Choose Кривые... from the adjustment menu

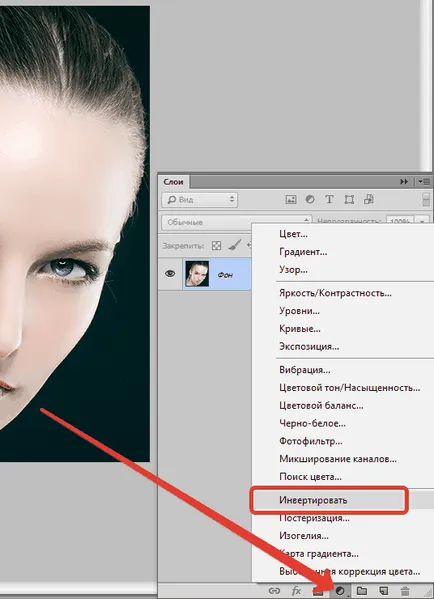coord(300,329)
